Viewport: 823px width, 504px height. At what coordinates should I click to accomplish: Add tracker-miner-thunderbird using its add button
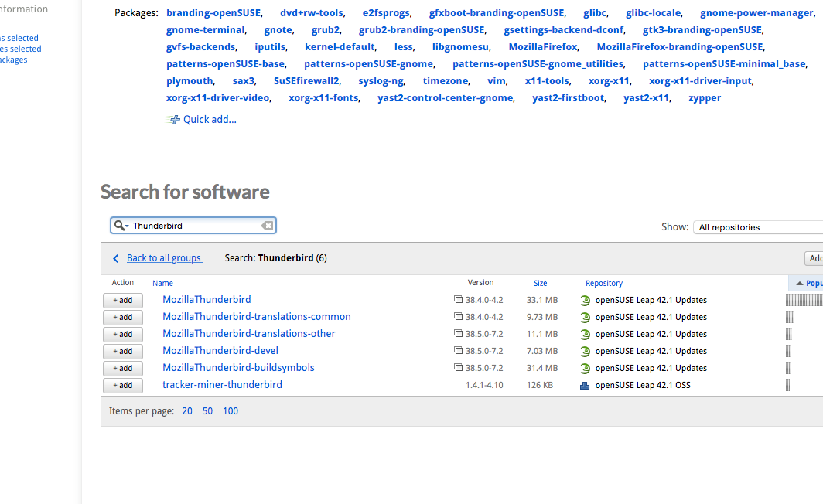[123, 385]
